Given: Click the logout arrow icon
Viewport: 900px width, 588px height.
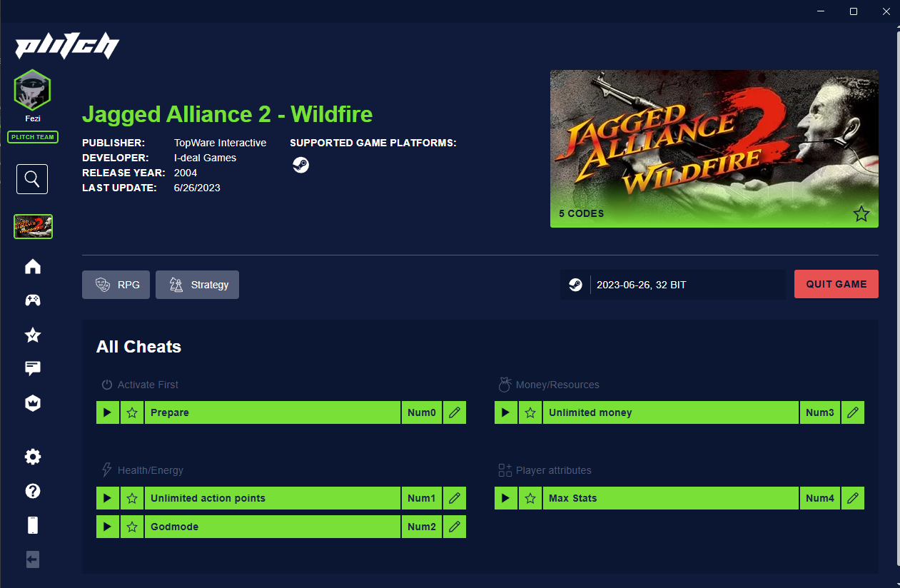Looking at the screenshot, I should tap(33, 559).
